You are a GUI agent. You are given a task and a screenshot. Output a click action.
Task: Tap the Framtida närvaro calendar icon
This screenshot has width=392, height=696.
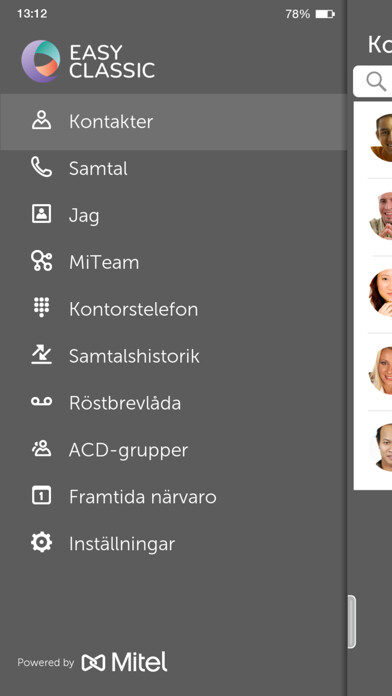coord(42,496)
